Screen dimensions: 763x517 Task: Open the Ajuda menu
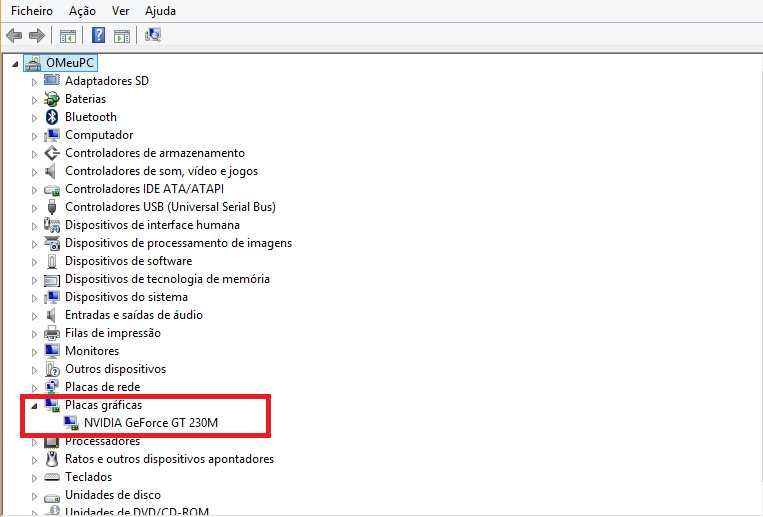[x=160, y=11]
